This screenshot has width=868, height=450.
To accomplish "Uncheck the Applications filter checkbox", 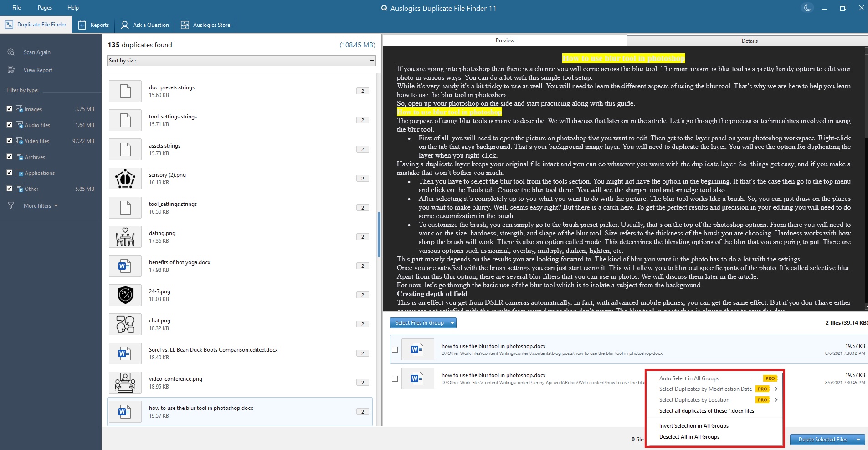I will click(x=9, y=173).
